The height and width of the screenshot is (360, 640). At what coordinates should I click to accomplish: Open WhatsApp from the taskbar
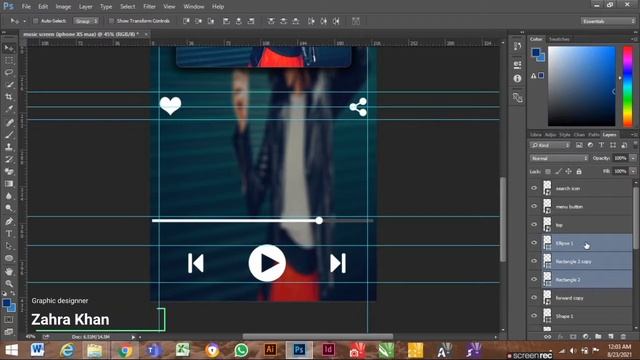tap(241, 350)
